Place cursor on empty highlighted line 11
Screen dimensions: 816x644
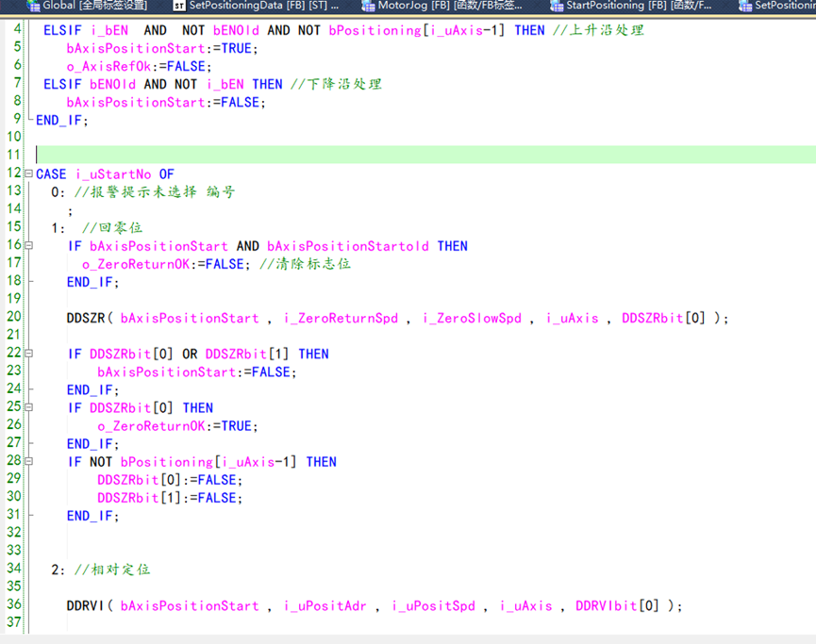(377, 155)
